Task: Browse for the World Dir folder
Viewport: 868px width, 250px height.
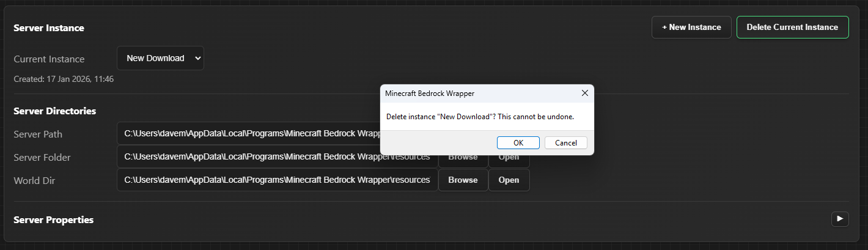Action: pos(463,180)
